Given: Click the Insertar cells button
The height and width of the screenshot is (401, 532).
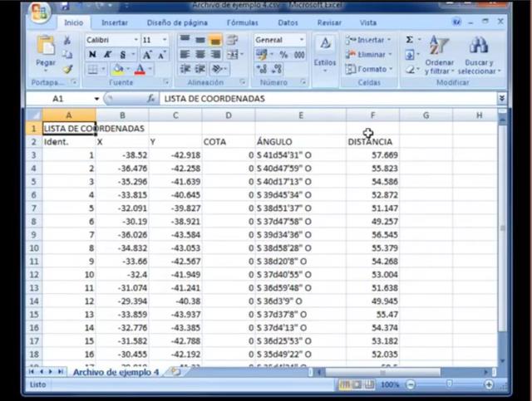Looking at the screenshot, I should tap(367, 40).
